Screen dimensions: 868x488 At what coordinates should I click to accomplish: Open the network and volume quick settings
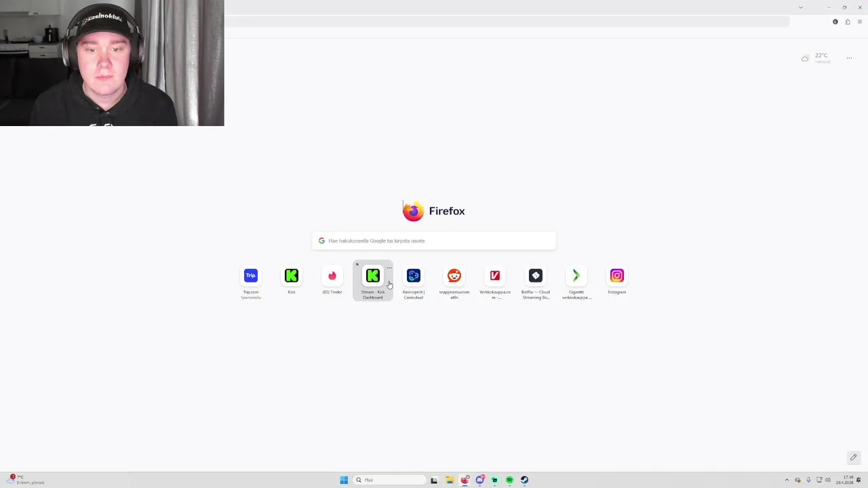(x=823, y=480)
